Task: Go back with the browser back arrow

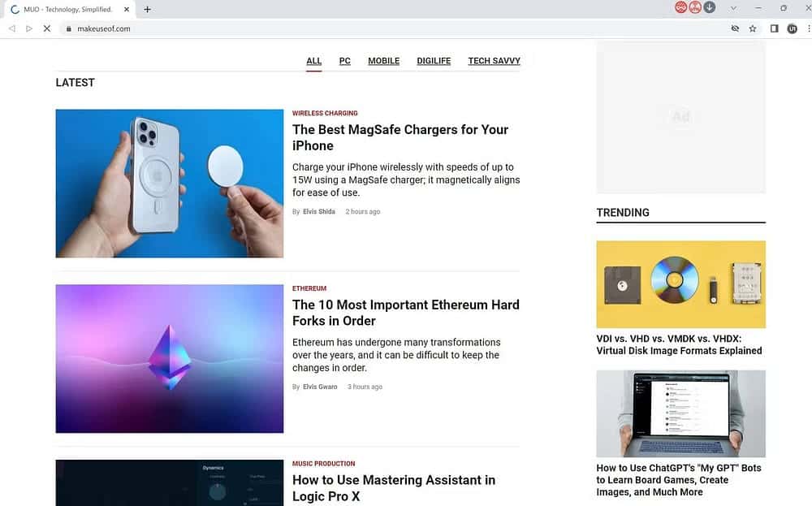Action: coord(12,28)
